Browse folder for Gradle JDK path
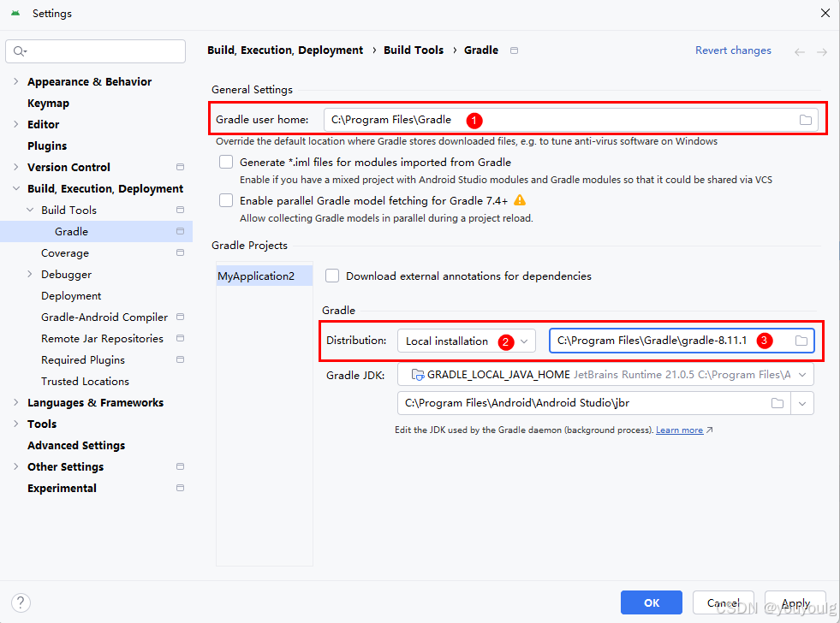Image resolution: width=840 pixels, height=623 pixels. point(777,403)
